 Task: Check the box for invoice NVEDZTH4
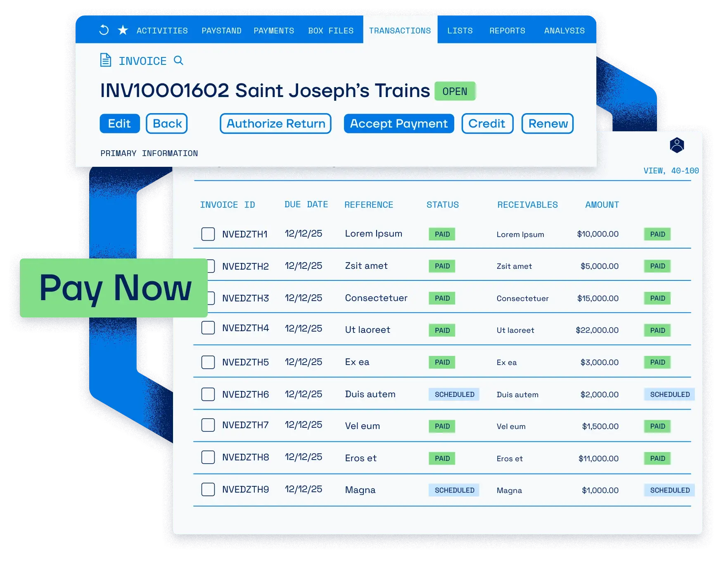click(x=208, y=328)
